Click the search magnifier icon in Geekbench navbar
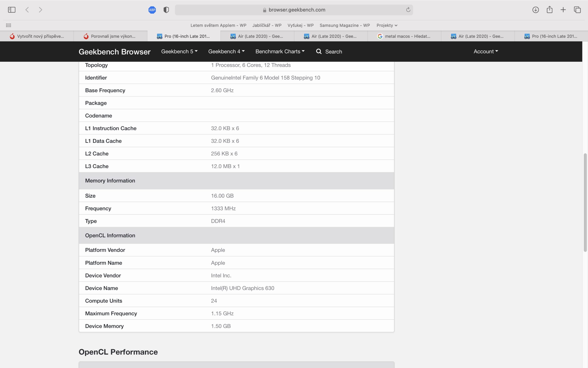 [319, 51]
